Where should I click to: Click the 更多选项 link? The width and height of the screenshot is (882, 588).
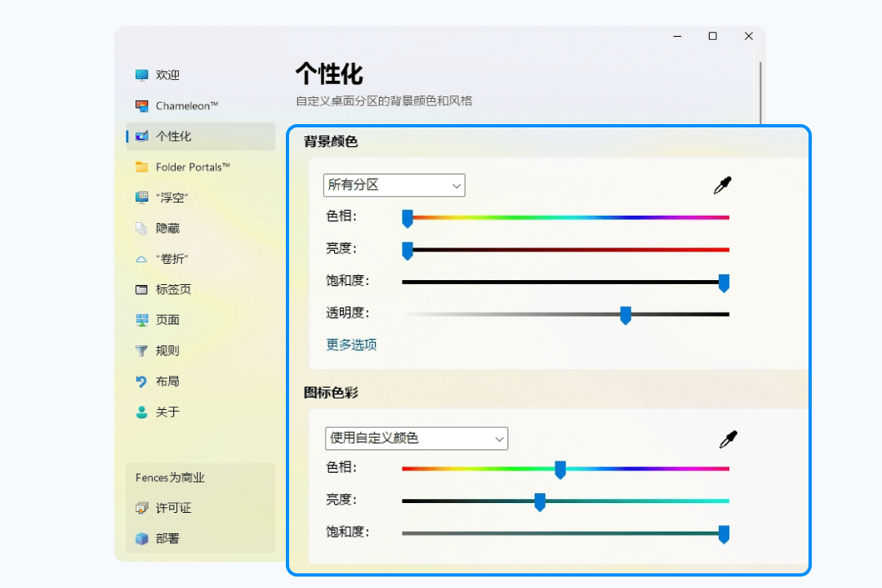pyautogui.click(x=351, y=345)
